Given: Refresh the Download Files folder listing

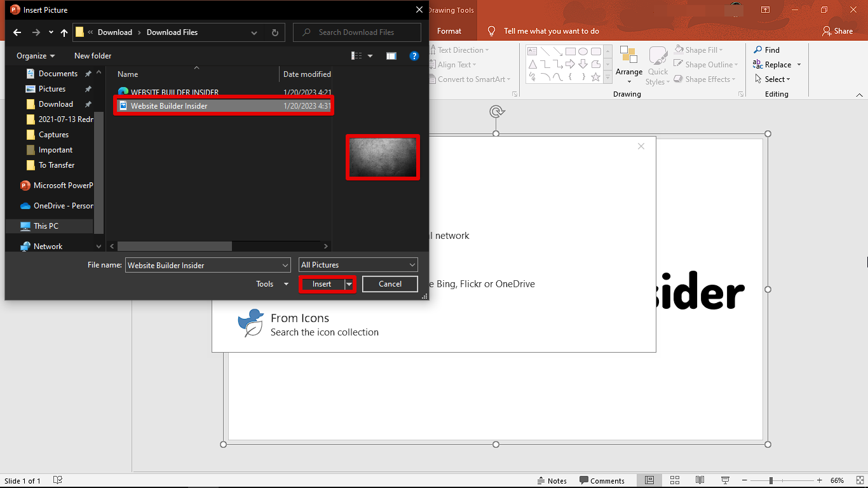Looking at the screenshot, I should pyautogui.click(x=275, y=32).
